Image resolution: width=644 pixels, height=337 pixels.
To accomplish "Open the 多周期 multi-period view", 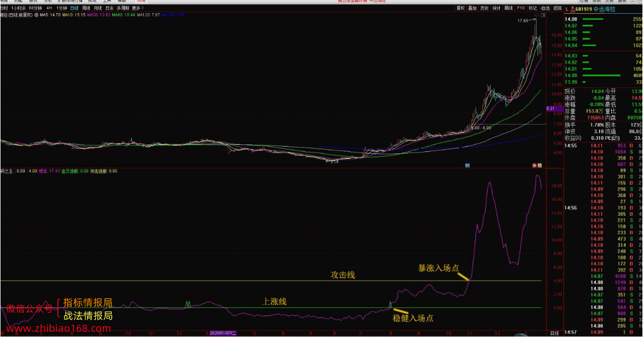I will 122,8.
